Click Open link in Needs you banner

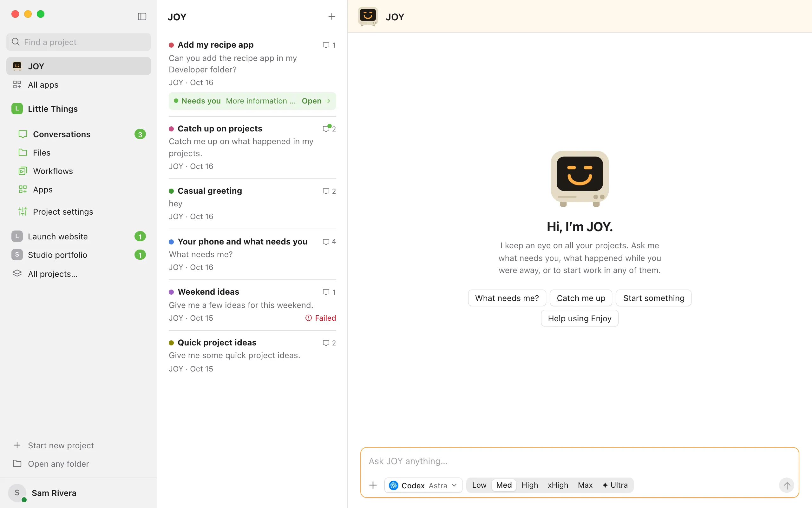click(x=316, y=101)
